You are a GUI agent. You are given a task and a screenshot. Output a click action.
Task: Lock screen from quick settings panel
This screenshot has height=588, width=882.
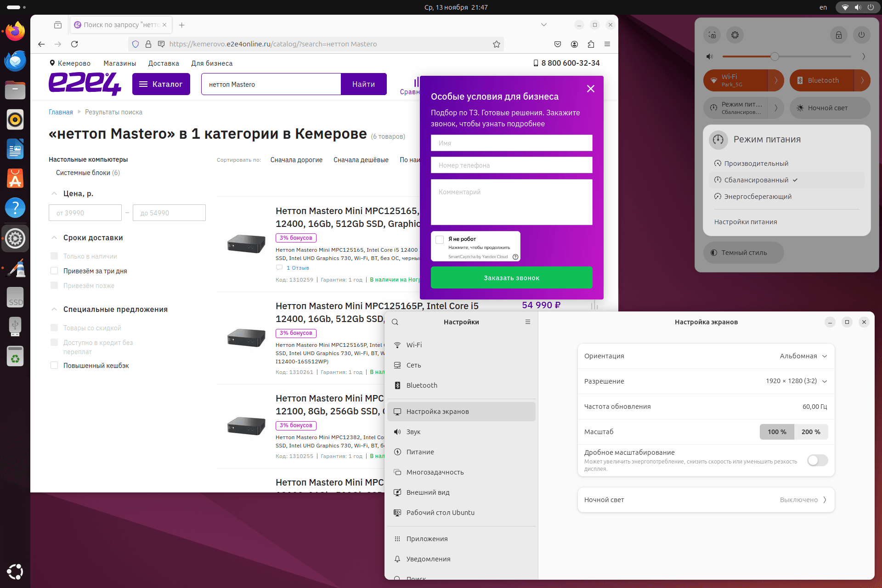(839, 35)
